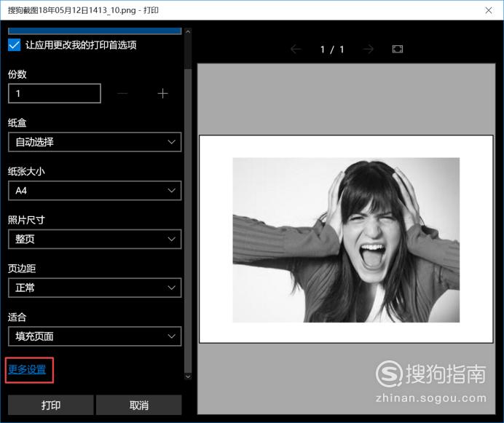The image size is (504, 423).
Task: Open the 纸盒 自动选择 dropdown
Action: 95,142
